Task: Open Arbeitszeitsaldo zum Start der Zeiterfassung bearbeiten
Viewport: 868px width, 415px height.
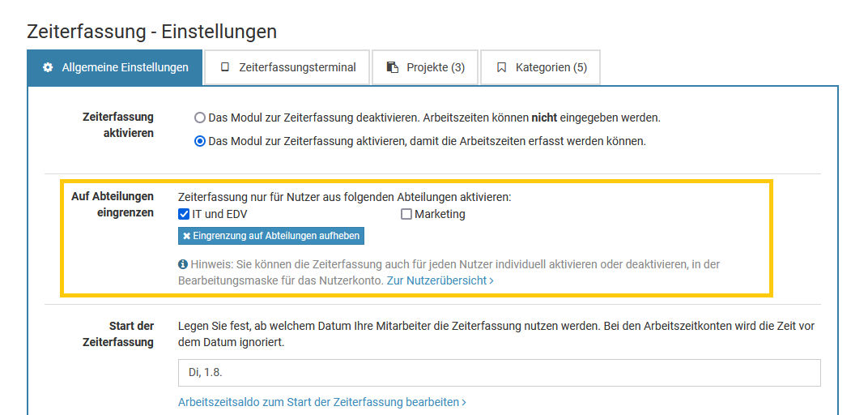Action: [318, 402]
